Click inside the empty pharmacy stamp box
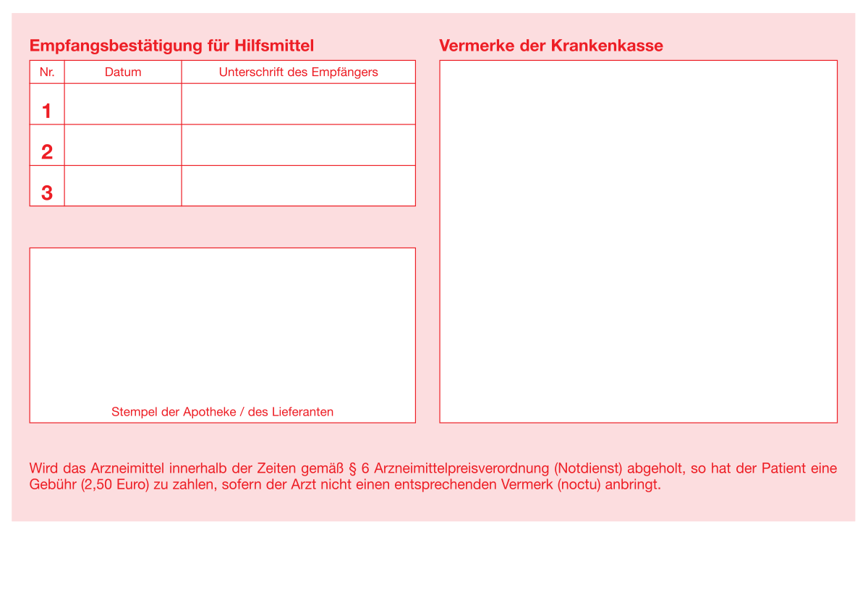Viewport: 868px width, 616px height. coord(222,324)
